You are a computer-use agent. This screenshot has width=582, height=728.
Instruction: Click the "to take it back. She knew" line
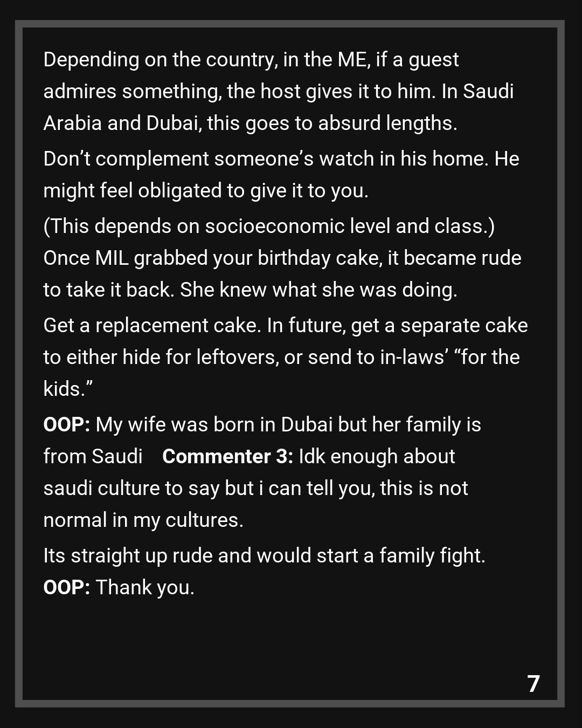[x=250, y=290]
